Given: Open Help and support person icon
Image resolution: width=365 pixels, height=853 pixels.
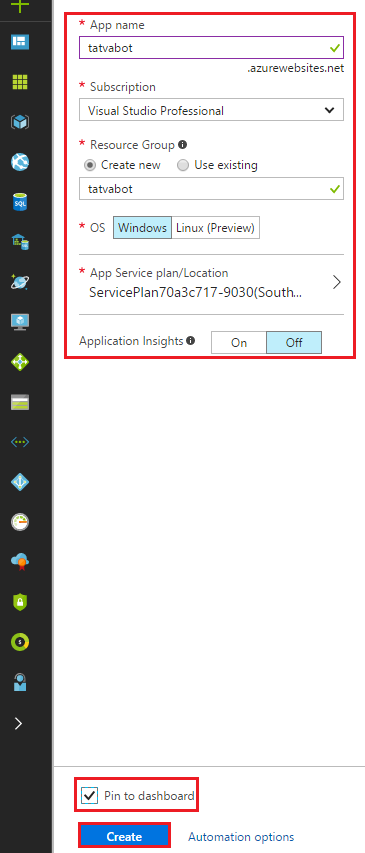Looking at the screenshot, I should pos(20,682).
